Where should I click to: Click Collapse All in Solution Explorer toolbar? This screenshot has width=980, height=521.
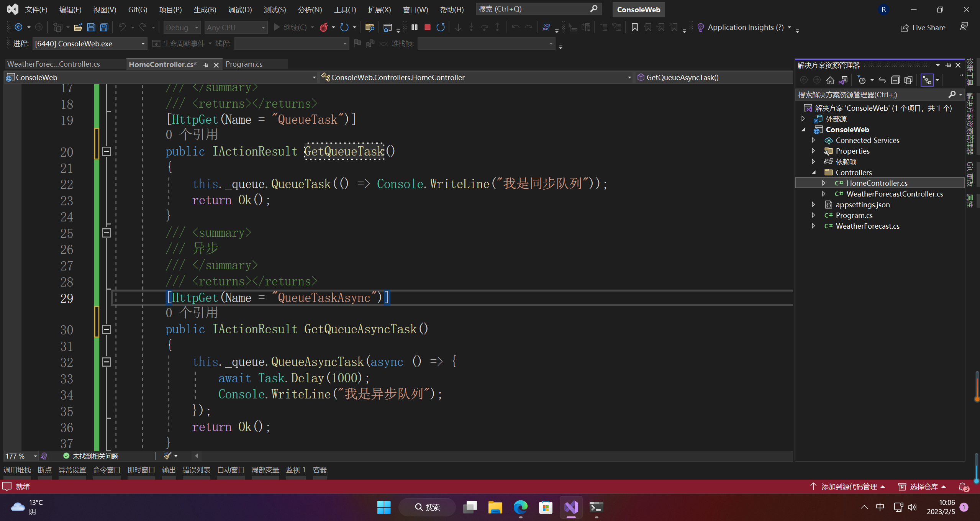895,80
